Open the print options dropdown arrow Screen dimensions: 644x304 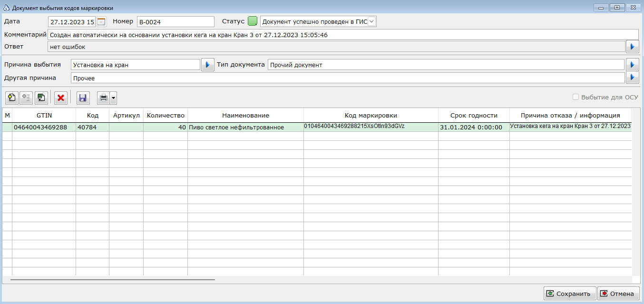[113, 98]
